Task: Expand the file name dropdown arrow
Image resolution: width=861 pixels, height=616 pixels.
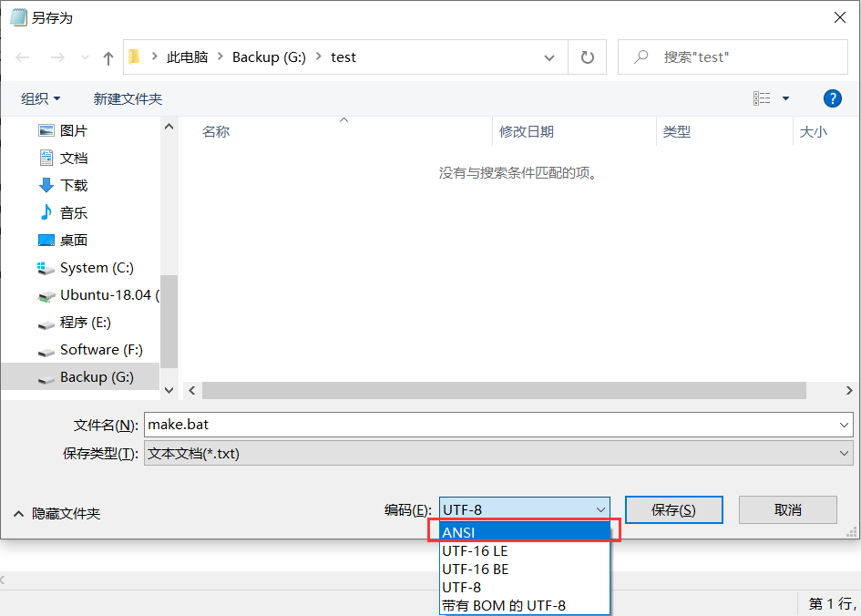Action: (x=844, y=425)
